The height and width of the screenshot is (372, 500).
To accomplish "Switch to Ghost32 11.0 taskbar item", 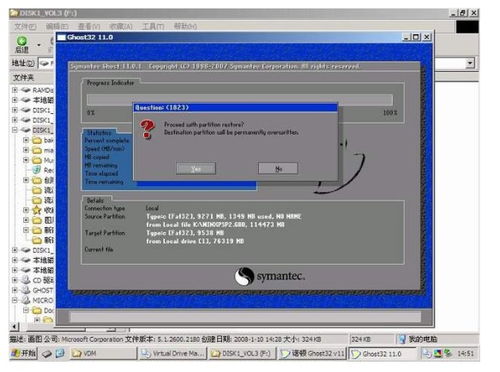I will (x=382, y=354).
